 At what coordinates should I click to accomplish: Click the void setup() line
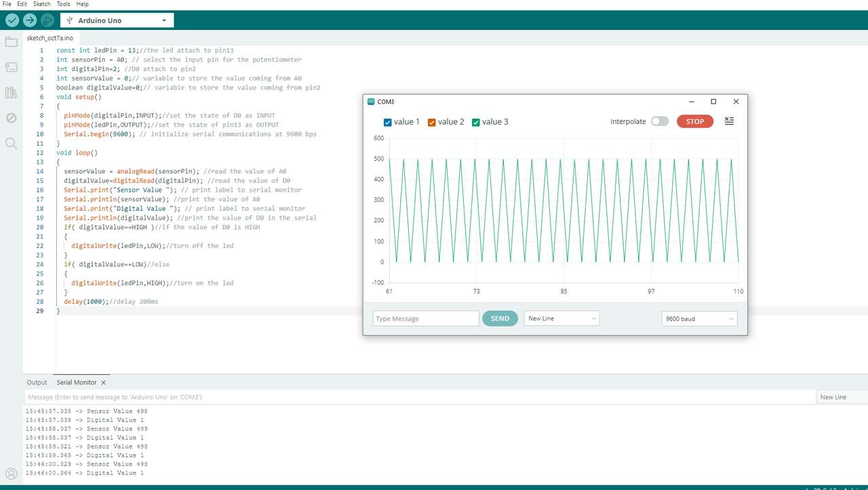[79, 97]
